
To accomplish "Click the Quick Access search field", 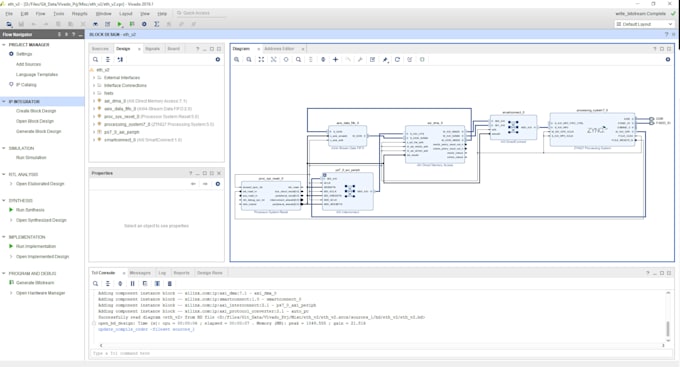I will pyautogui.click(x=200, y=13).
